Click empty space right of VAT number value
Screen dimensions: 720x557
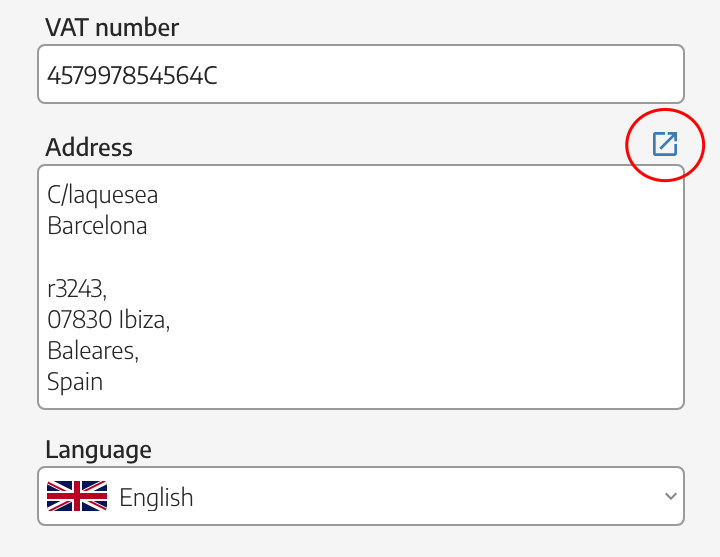click(450, 74)
